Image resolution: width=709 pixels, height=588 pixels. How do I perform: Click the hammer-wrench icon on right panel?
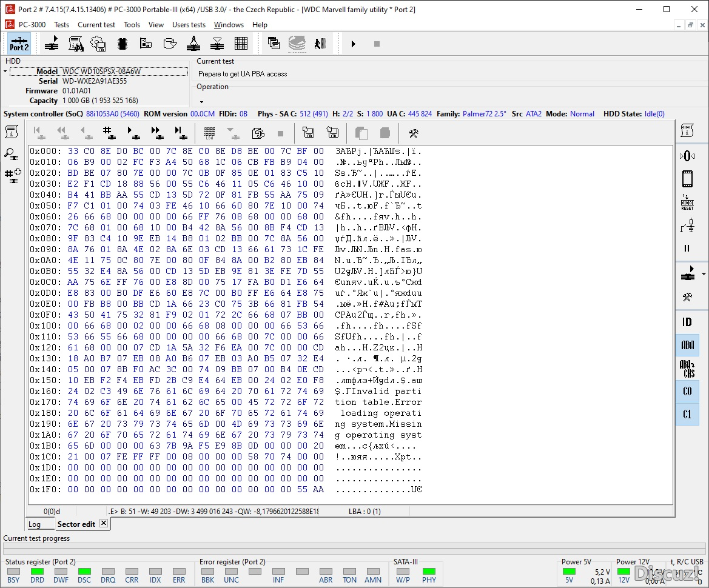[x=687, y=297]
